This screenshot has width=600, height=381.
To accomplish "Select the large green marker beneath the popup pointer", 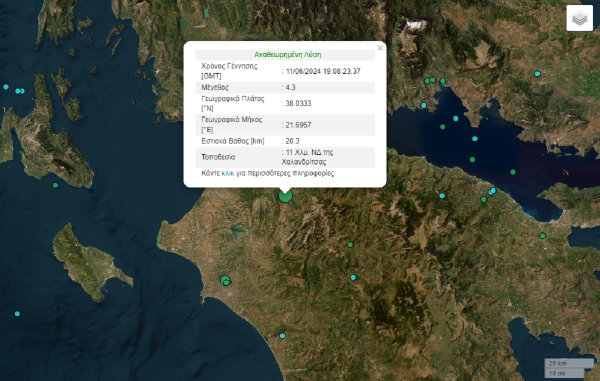I will click(285, 196).
